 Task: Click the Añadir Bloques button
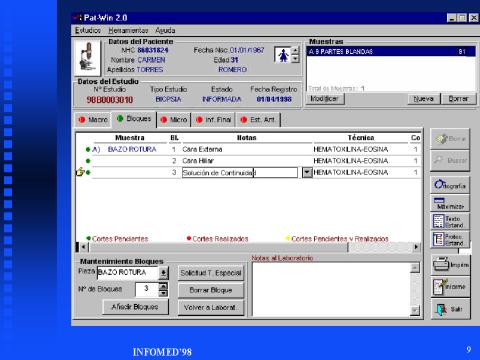135,307
